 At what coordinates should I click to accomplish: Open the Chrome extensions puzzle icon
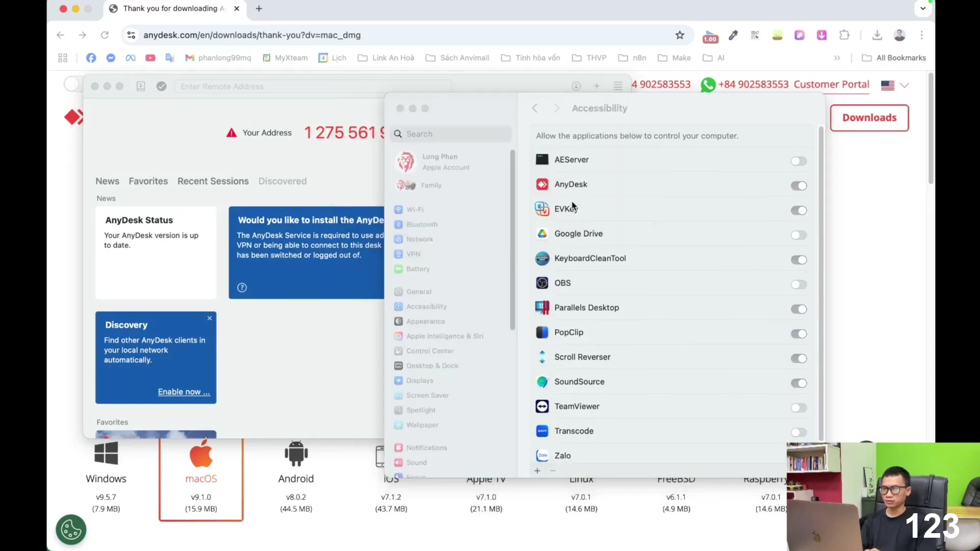pyautogui.click(x=844, y=35)
